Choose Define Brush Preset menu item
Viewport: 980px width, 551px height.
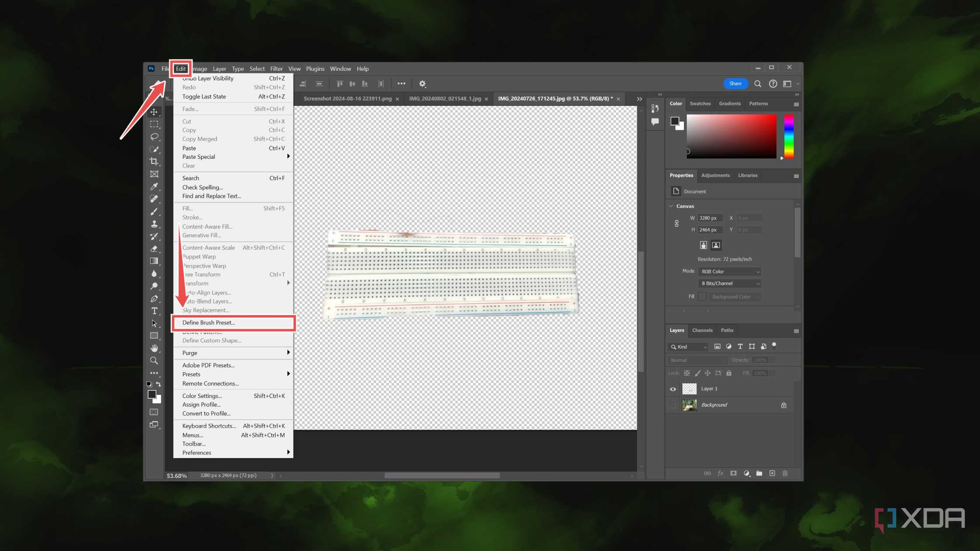(x=233, y=323)
